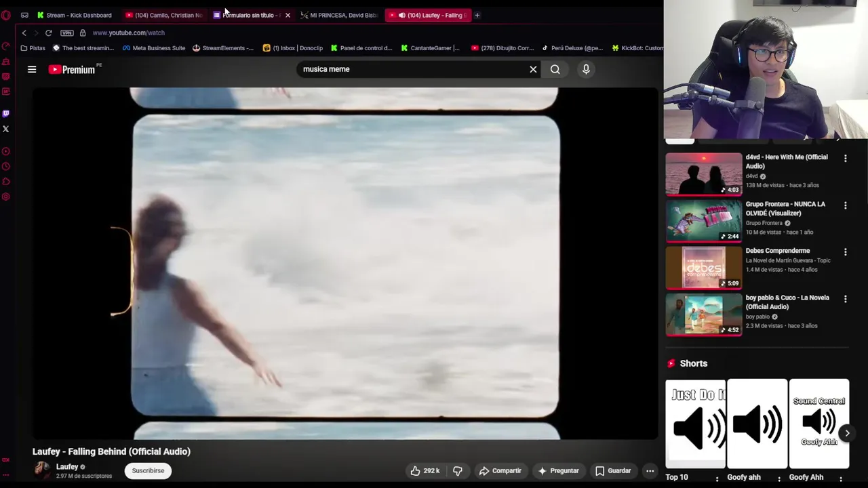Open the Opera sidebar history clock icon
Viewport: 868px width, 488px height.
point(6,167)
